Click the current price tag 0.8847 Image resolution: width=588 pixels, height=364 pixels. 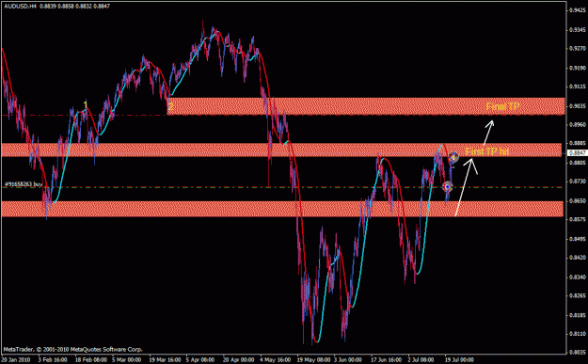[578, 152]
